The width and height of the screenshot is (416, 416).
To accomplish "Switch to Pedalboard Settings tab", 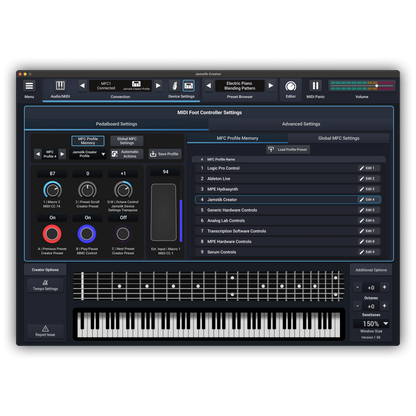I will coord(117,124).
